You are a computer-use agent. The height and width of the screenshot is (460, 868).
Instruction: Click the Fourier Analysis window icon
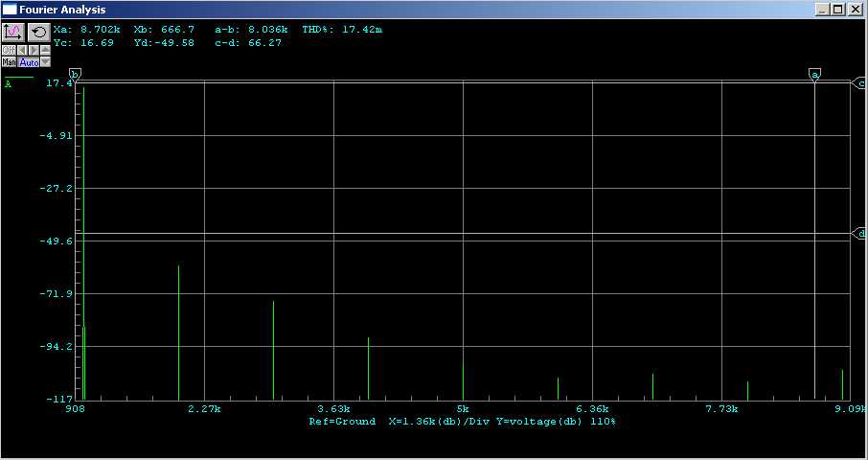pos(10,10)
